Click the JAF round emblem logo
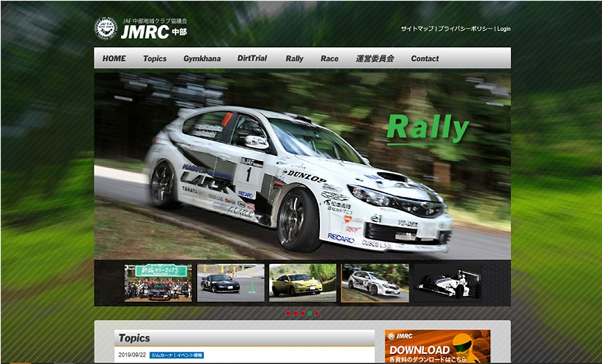602x364 pixels. click(106, 28)
